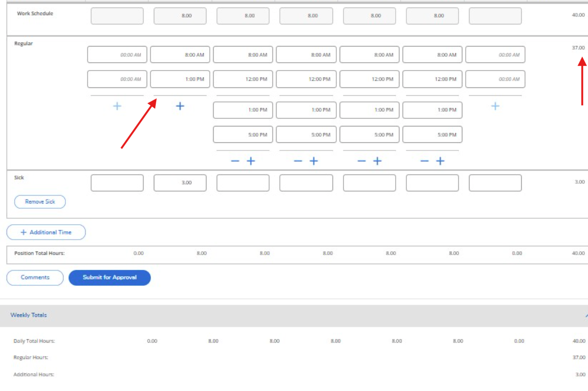The width and height of the screenshot is (588, 391).
Task: Collapse the Weekly Totals section
Action: 585,315
